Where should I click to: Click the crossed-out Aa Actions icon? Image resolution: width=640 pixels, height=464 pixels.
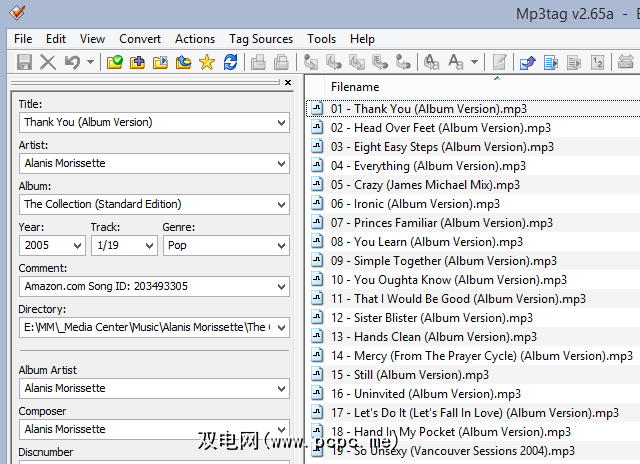pos(431,62)
